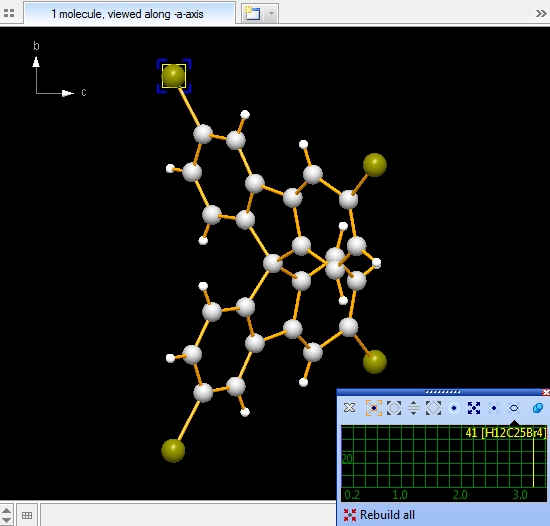Select the highlighted bromine atom at top
This screenshot has width=550, height=526.
174,76
